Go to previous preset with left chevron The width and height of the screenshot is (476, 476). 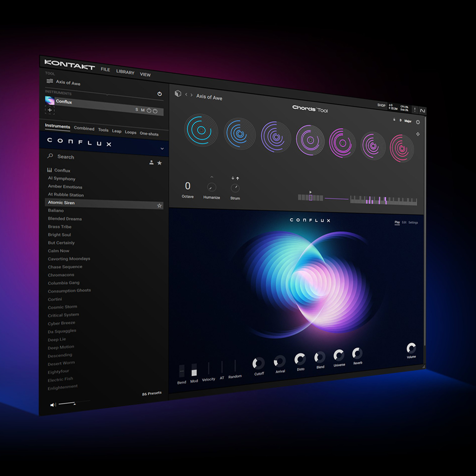tap(186, 95)
